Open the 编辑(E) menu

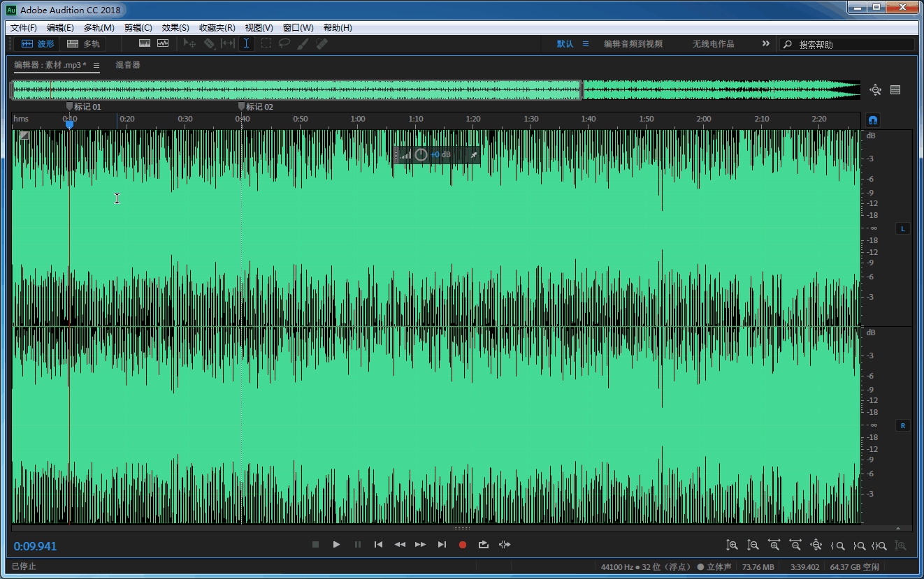pos(60,28)
